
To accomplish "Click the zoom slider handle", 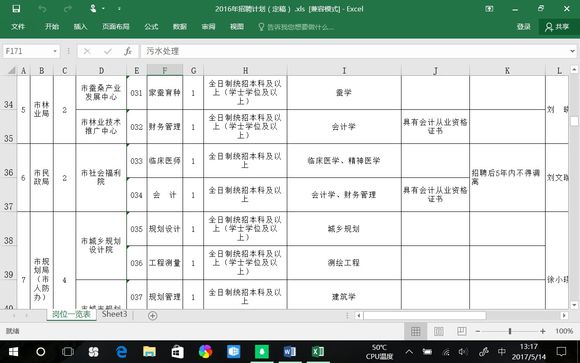I will (510, 332).
